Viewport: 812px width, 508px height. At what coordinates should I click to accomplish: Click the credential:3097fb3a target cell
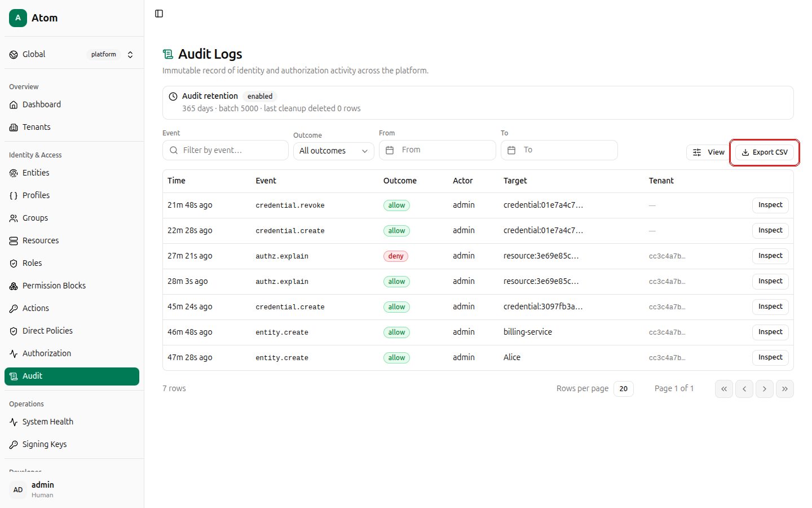pyautogui.click(x=543, y=306)
